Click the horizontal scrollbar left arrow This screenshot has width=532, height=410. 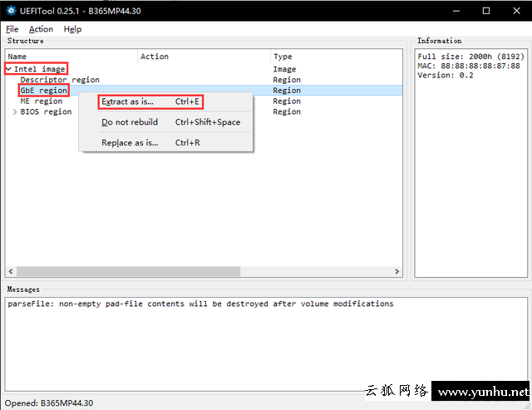(11, 271)
